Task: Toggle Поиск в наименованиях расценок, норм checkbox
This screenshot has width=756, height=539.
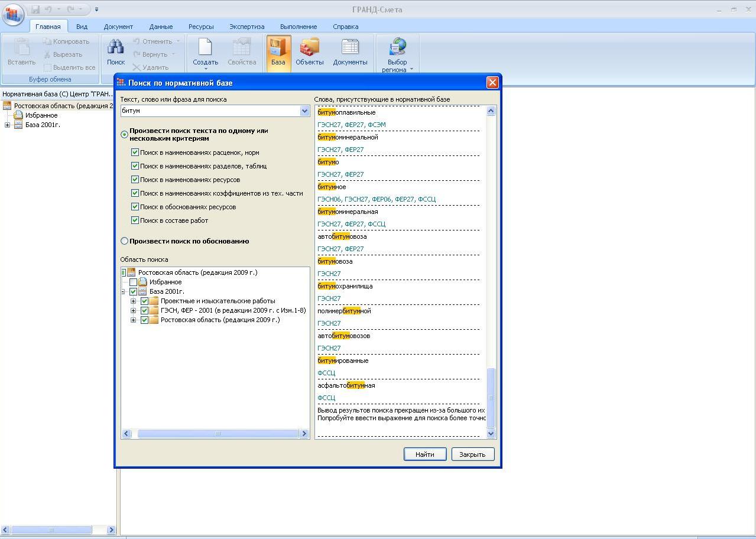Action: tap(135, 152)
